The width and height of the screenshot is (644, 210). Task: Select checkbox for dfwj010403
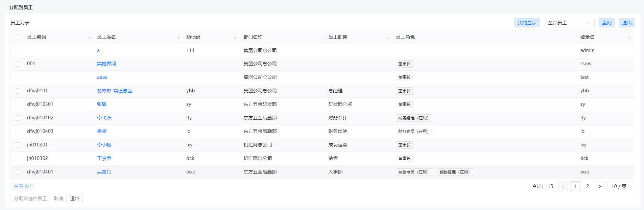(18, 132)
